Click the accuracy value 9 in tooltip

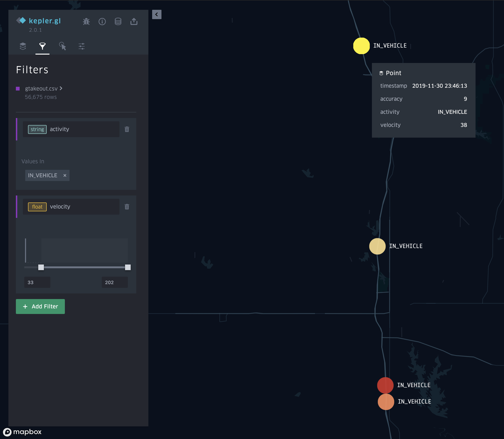point(465,99)
